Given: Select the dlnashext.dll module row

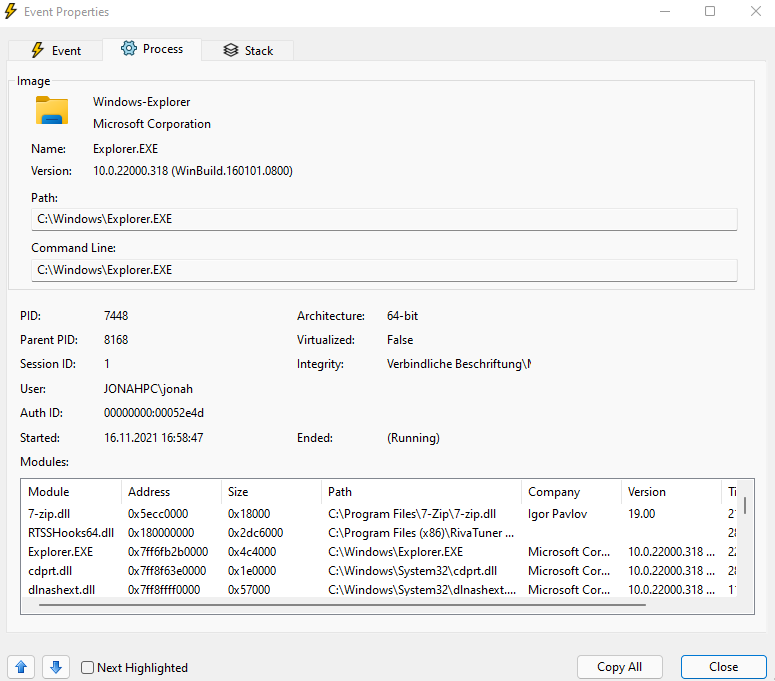Looking at the screenshot, I should 379,590.
